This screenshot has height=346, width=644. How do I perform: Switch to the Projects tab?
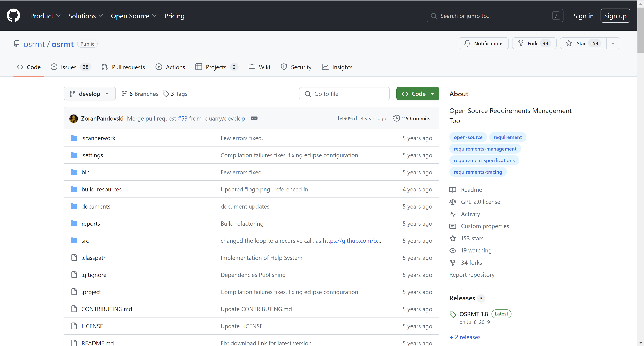point(217,67)
